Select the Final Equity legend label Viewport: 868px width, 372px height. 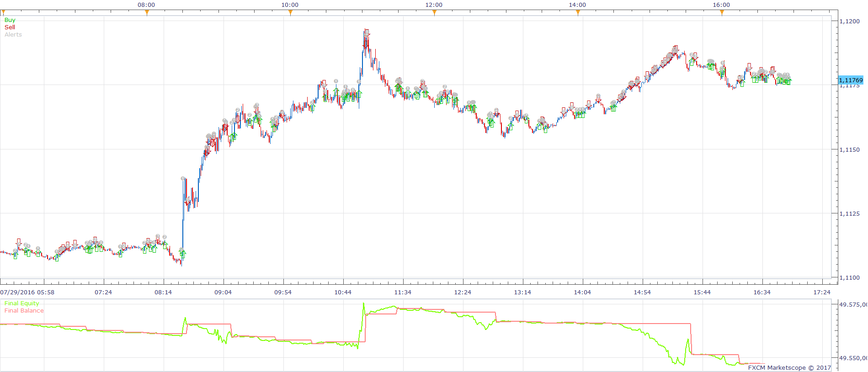(x=22, y=303)
